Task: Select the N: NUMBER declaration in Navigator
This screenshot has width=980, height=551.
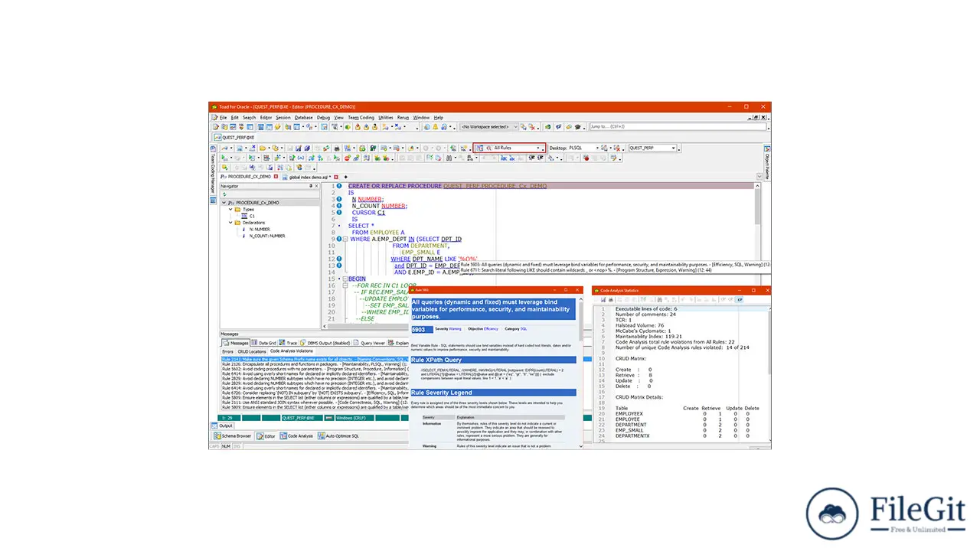Action: tap(259, 229)
